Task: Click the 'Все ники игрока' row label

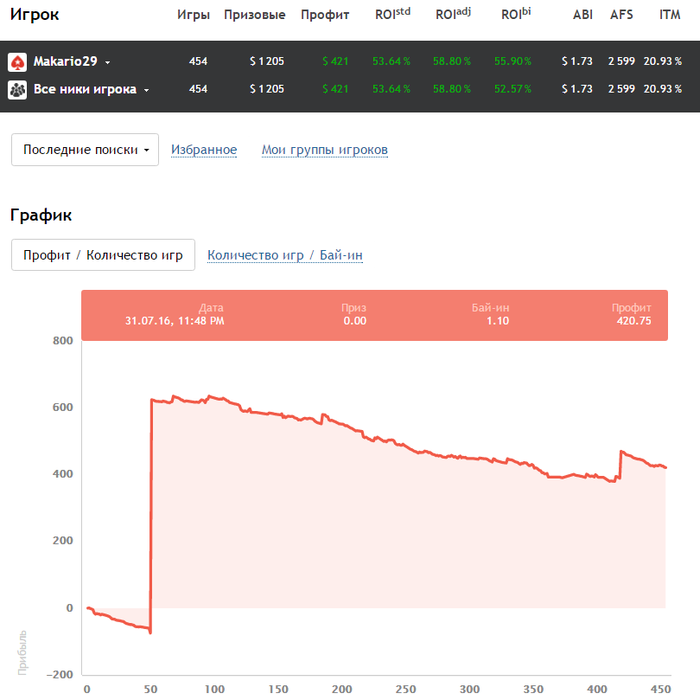Action: [x=86, y=90]
